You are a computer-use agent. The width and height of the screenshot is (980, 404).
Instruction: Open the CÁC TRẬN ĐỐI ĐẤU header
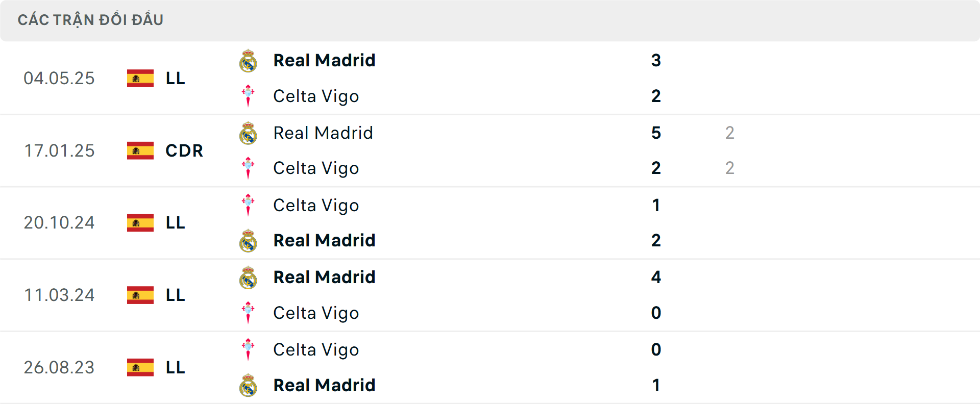[x=91, y=19]
